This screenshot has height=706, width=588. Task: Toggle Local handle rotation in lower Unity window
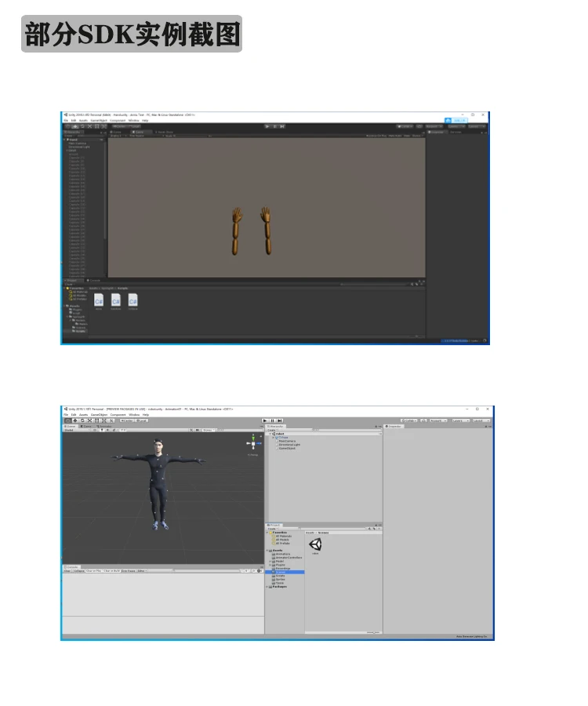(142, 420)
